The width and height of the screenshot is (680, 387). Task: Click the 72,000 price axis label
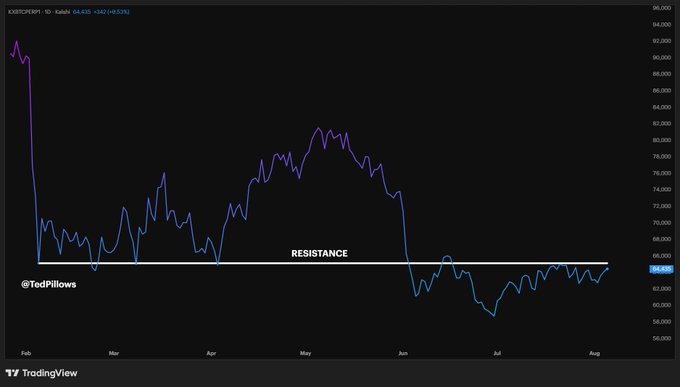[662, 206]
